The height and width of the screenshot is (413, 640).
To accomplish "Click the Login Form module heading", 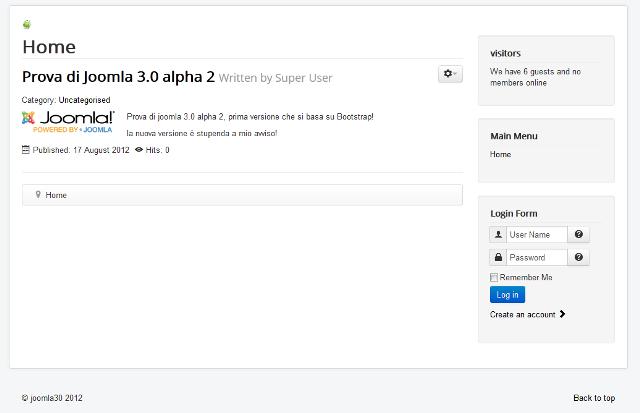I will pyautogui.click(x=514, y=214).
